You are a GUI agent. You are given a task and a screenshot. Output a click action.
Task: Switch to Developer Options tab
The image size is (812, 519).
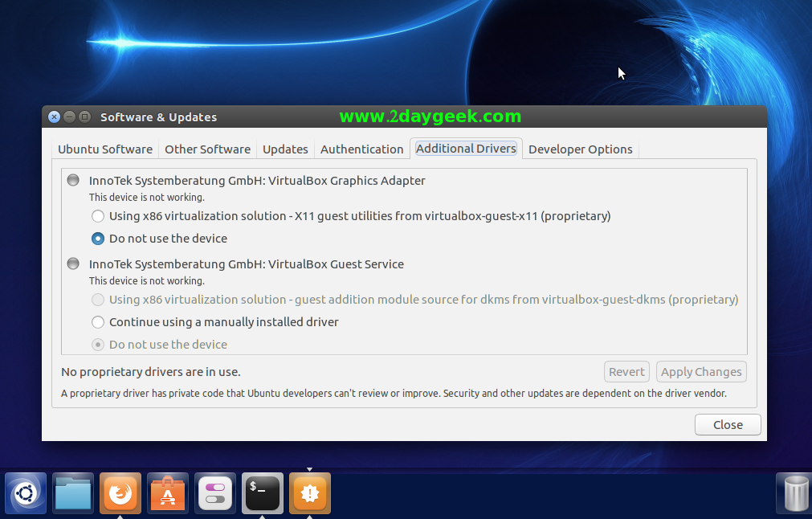pyautogui.click(x=581, y=149)
